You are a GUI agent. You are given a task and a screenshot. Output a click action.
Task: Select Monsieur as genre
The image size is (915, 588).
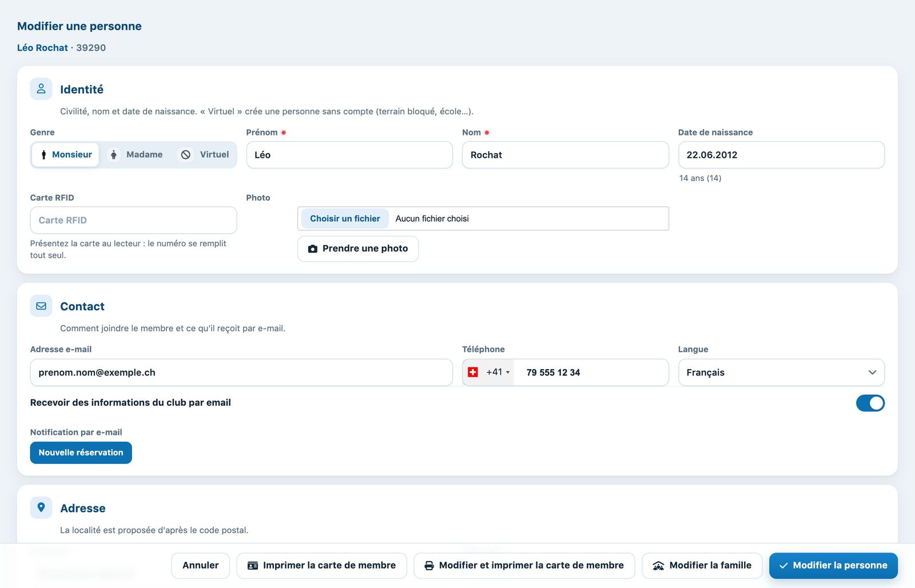point(65,155)
